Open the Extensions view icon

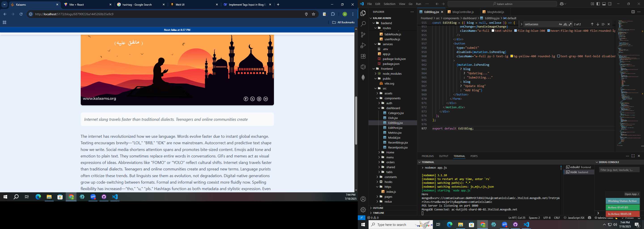(363, 56)
